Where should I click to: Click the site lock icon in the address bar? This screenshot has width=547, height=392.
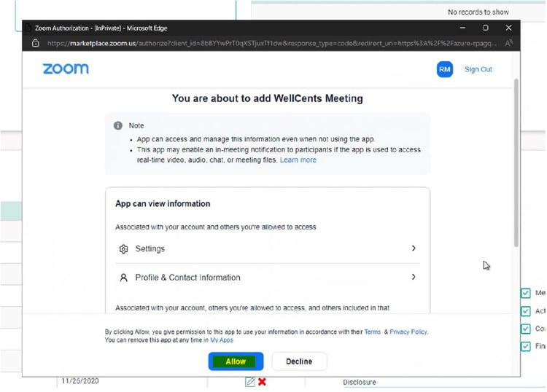36,43
